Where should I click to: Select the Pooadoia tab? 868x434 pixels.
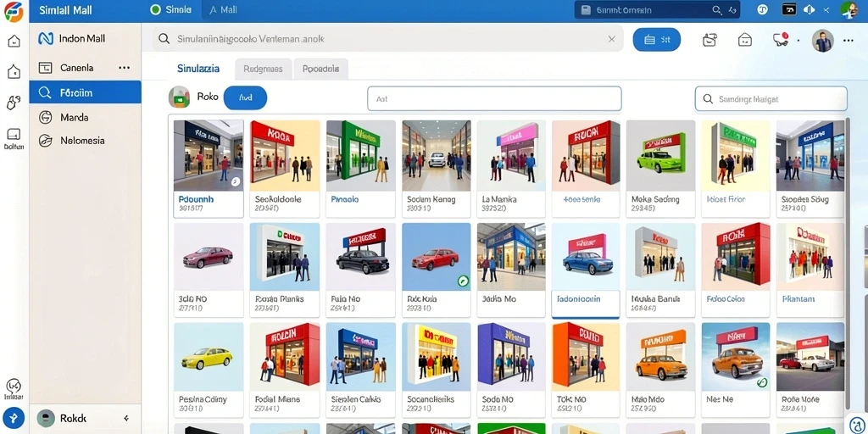[321, 70]
